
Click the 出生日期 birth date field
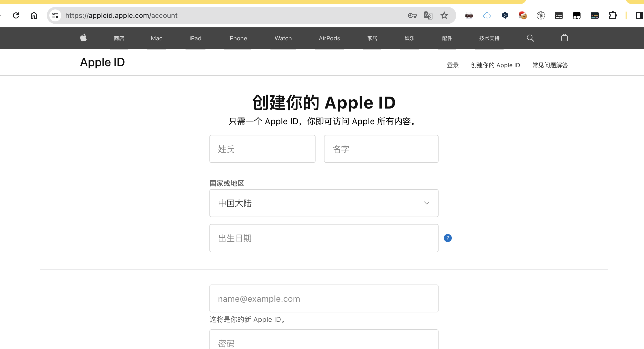324,238
